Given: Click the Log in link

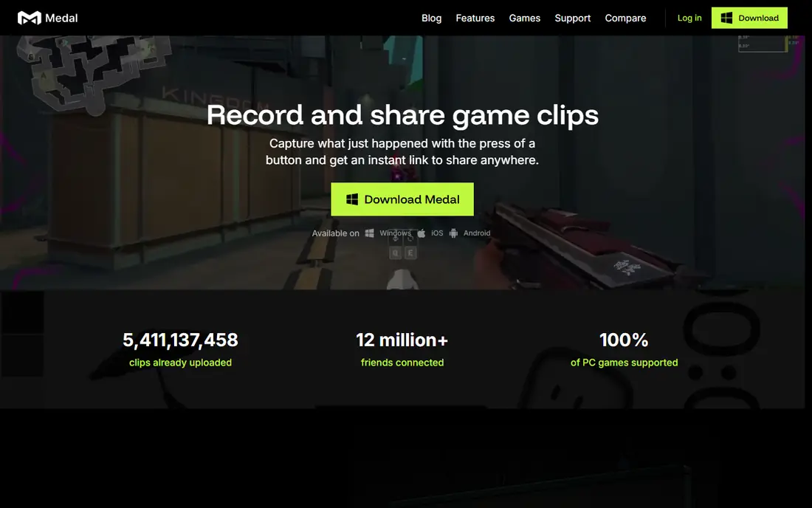Looking at the screenshot, I should point(689,18).
